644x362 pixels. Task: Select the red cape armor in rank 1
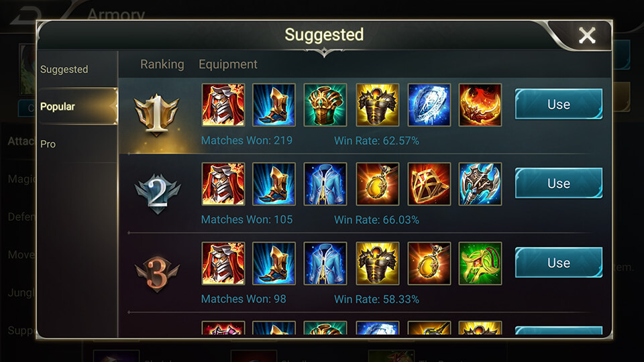click(223, 105)
